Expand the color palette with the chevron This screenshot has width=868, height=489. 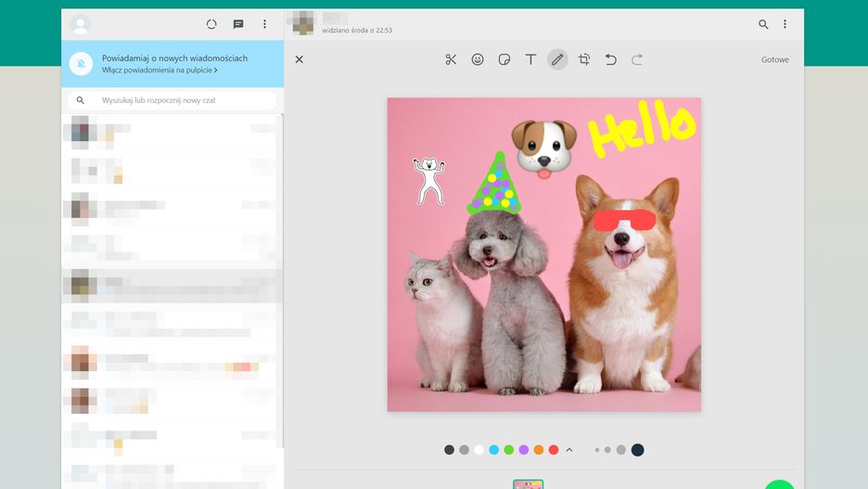569,450
